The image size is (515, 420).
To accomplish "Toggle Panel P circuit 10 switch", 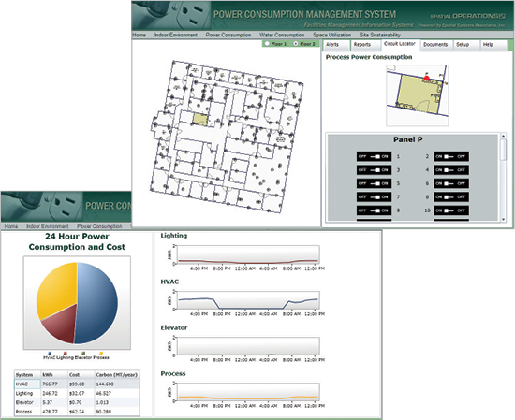I will [451, 210].
